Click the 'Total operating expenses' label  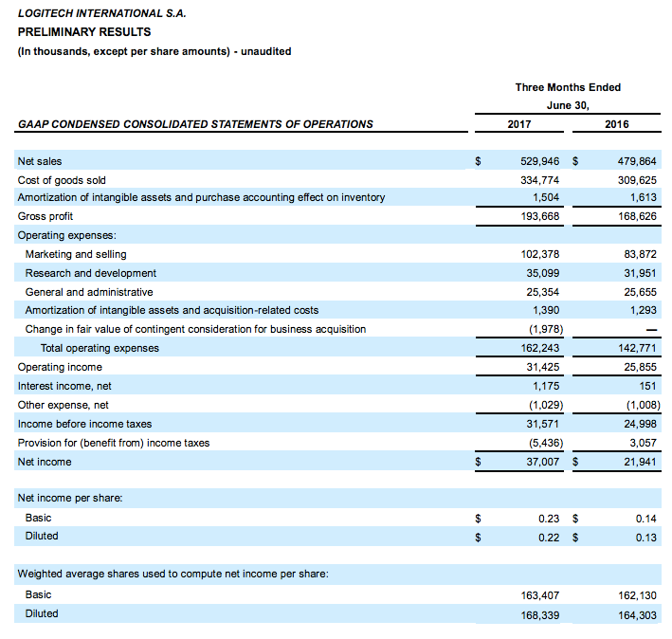[100, 348]
